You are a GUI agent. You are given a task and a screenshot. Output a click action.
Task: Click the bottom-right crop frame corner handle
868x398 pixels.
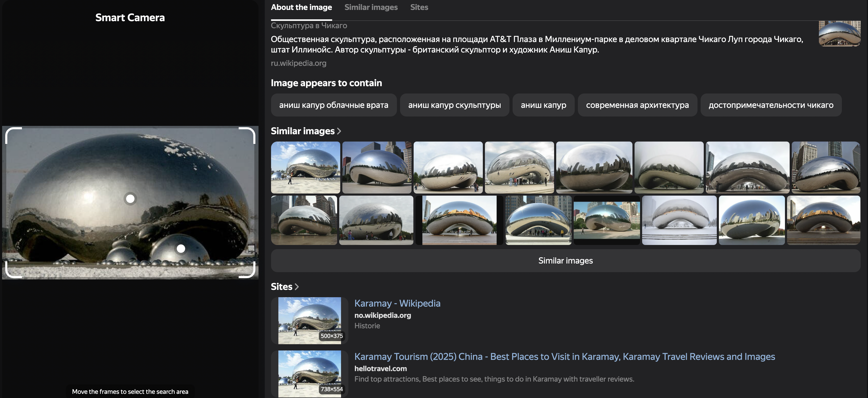pyautogui.click(x=252, y=275)
